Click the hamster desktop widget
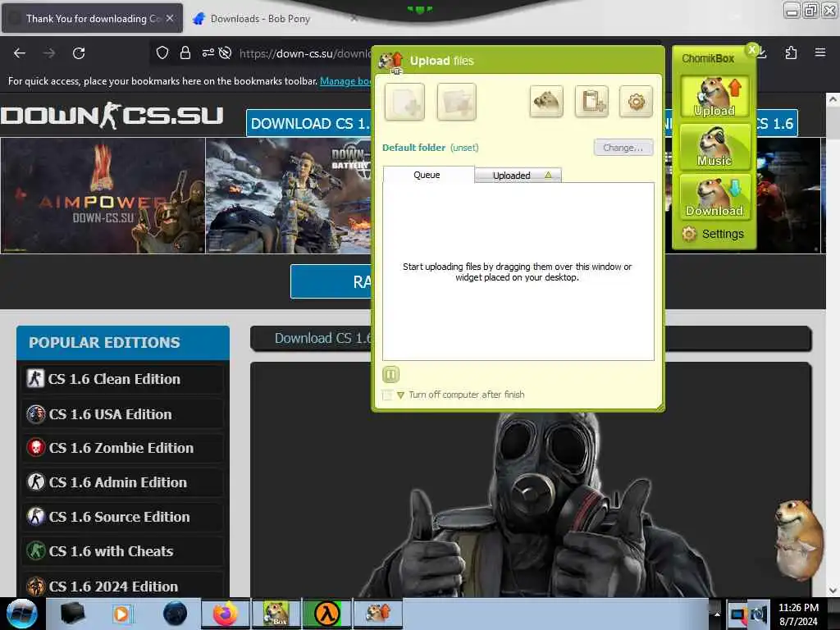Viewport: 840px width, 630px height. pos(798,540)
